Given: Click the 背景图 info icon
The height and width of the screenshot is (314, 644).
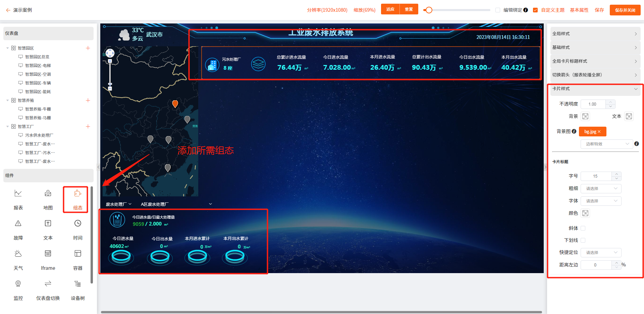Looking at the screenshot, I should coord(574,131).
